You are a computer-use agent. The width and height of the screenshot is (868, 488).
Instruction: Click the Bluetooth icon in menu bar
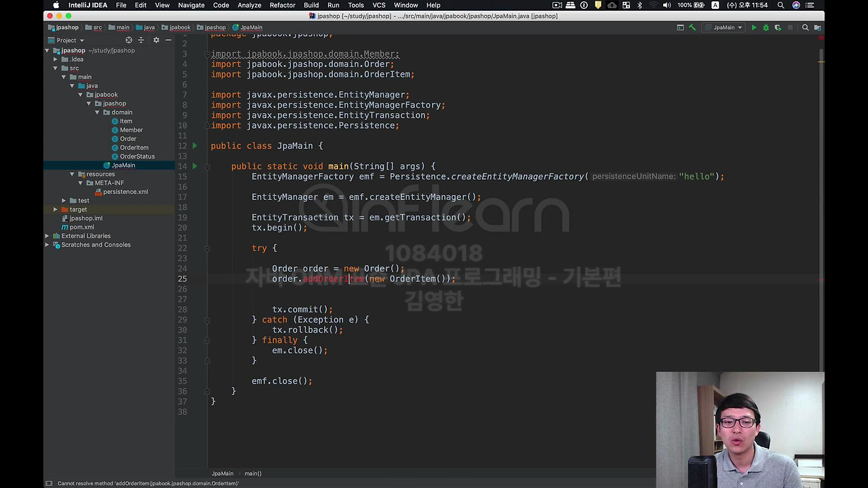click(639, 5)
